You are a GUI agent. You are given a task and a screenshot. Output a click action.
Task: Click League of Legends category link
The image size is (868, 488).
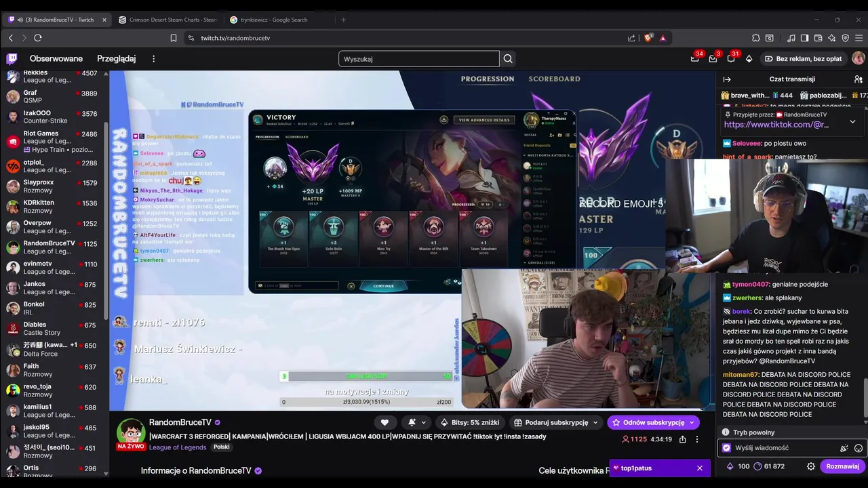[178, 447]
